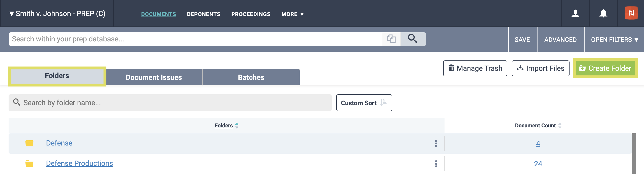
Task: Click the Defense Productions folder icon
Action: [29, 163]
